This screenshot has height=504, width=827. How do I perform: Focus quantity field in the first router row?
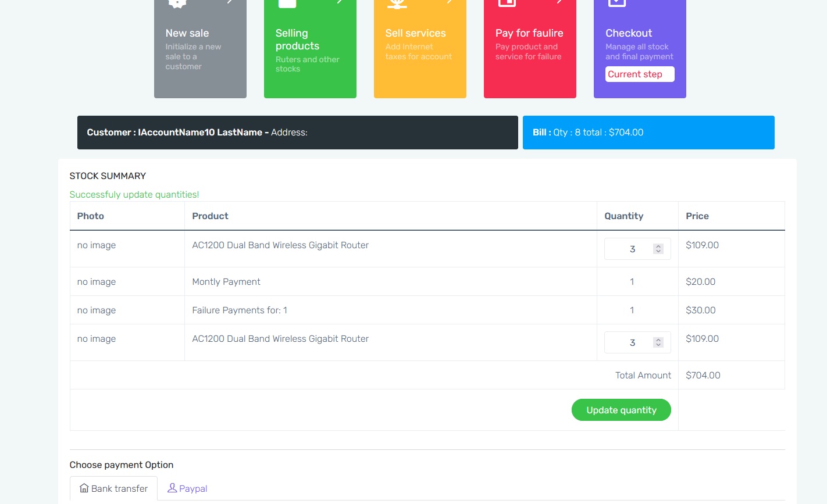pos(637,249)
